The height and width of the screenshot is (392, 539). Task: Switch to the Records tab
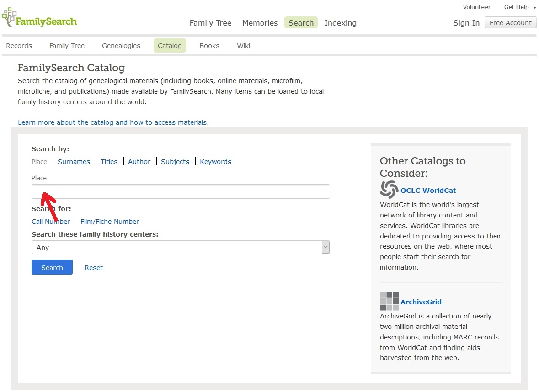[x=19, y=46]
